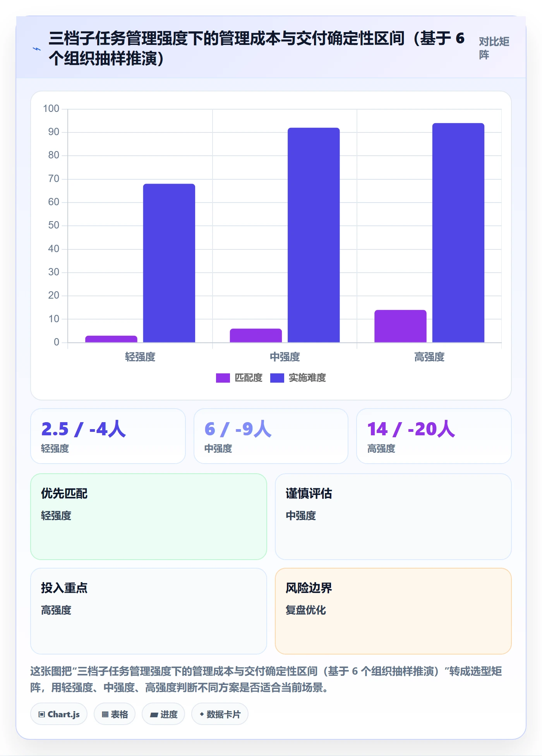Select the 风险边界 orange matrix card
The width and height of the screenshot is (542, 756).
pyautogui.click(x=393, y=611)
